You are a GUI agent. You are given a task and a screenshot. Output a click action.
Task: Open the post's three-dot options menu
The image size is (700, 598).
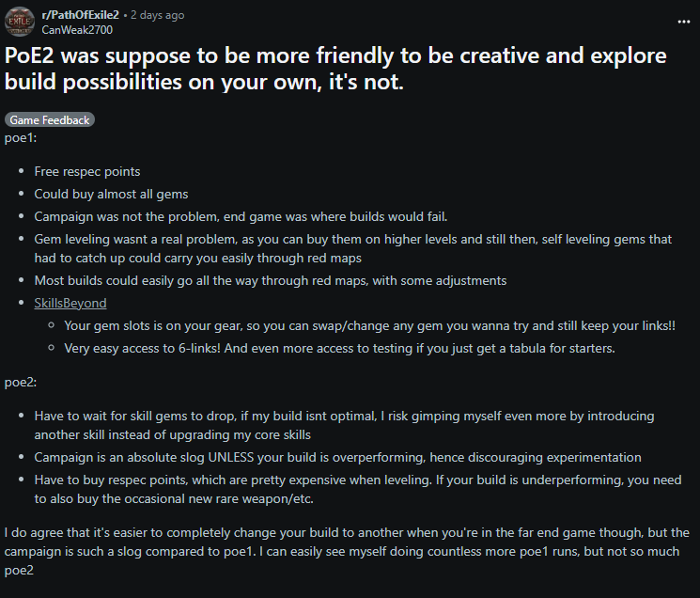coord(682,21)
